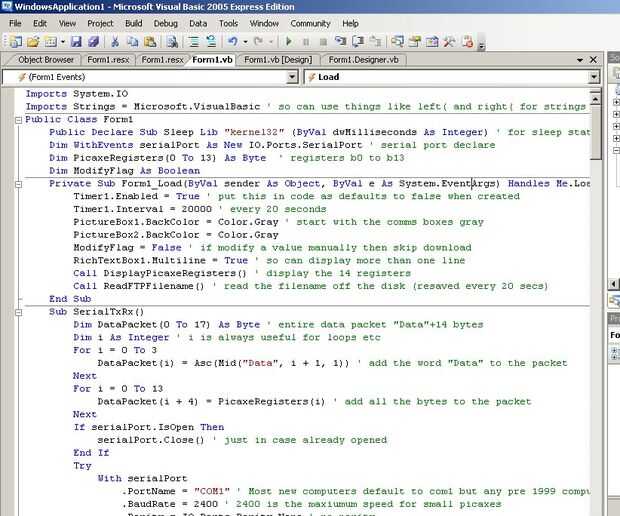Start debugging with the green play icon

[289, 41]
